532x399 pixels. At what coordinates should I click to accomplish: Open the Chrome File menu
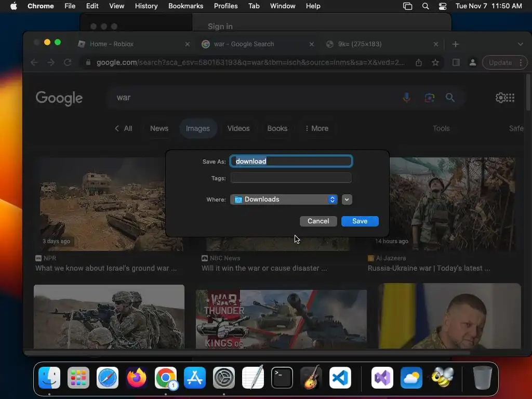(70, 6)
